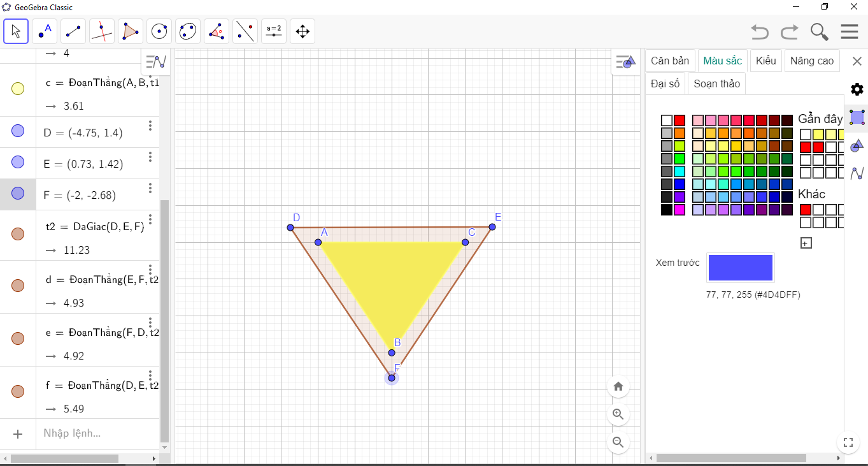
Task: Toggle visibility of segment c
Action: click(x=18, y=89)
